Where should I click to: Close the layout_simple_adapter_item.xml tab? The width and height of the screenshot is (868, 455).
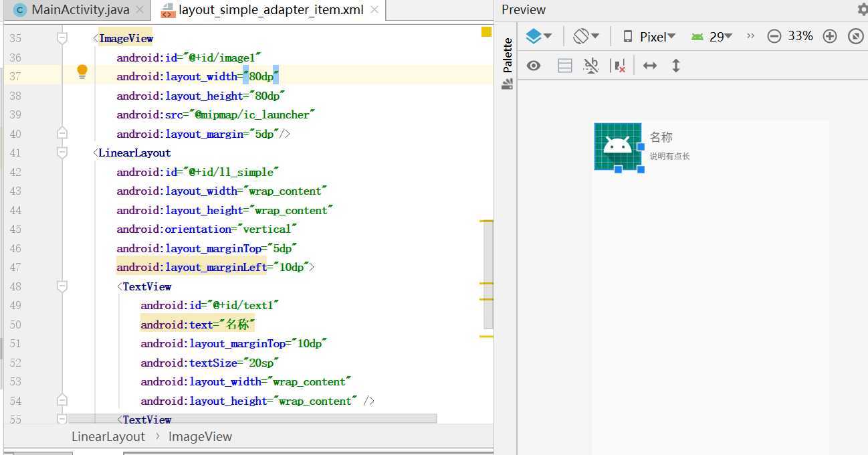point(374,10)
